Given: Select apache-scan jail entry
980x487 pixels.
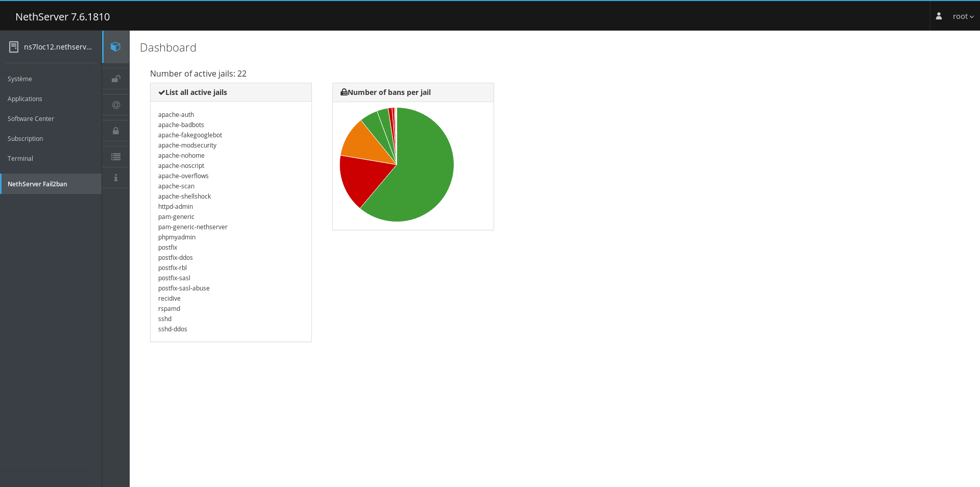Looking at the screenshot, I should pos(176,186).
